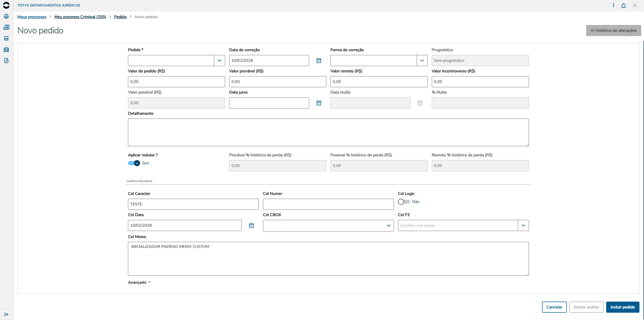Click into the Detalhamento text area
This screenshot has width=644, height=320.
[x=328, y=132]
